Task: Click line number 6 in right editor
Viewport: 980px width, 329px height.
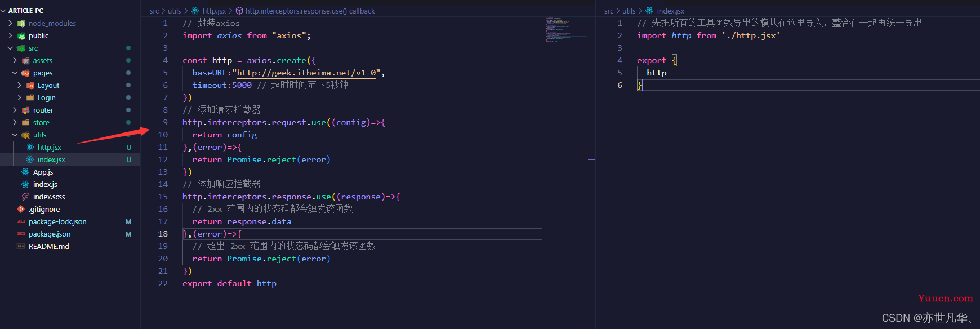Action: pos(620,85)
